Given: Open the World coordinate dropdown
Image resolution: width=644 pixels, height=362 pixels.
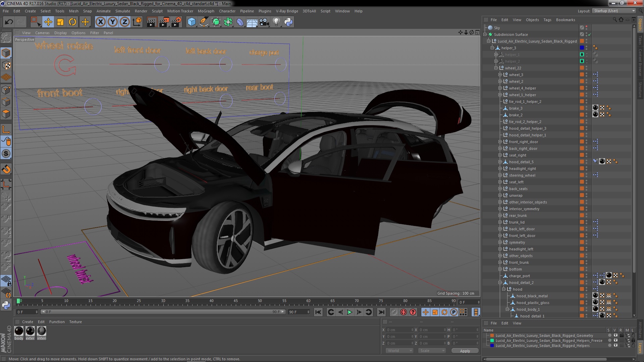Looking at the screenshot, I should [399, 351].
